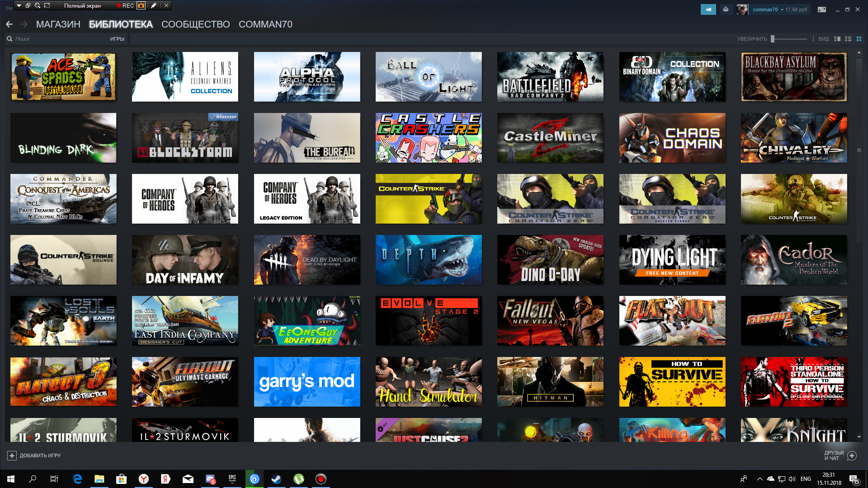Open the inbox envelope icon
Screen dimensions: 868x488
pos(726,9)
